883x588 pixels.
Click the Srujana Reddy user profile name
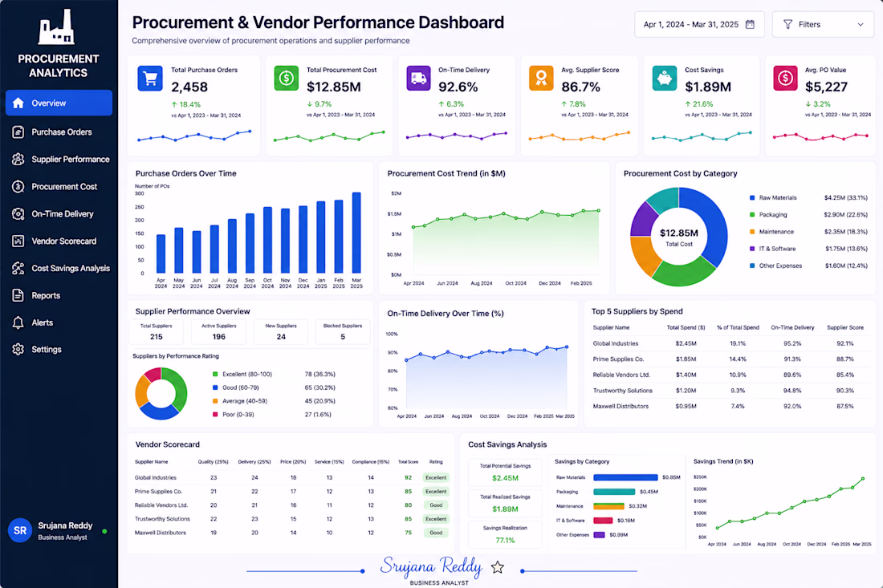coord(65,525)
